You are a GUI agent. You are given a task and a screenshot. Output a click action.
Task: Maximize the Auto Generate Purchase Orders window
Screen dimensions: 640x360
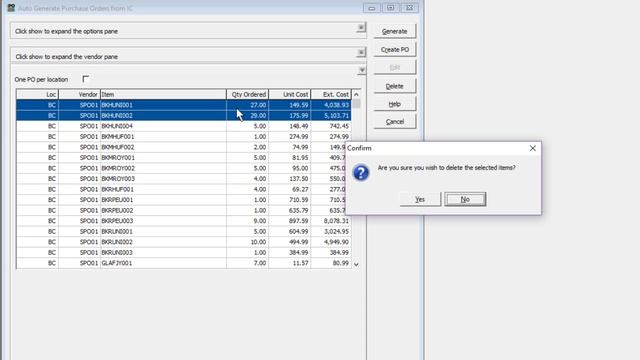391,8
